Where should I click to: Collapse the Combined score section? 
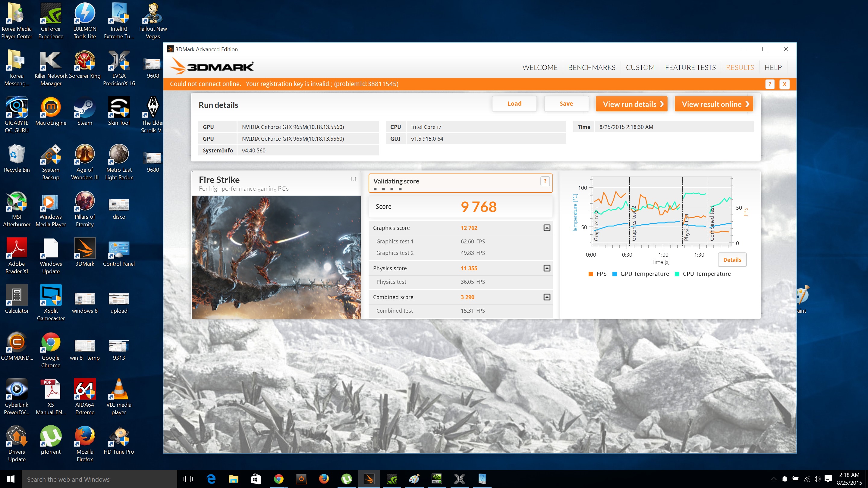(x=547, y=297)
